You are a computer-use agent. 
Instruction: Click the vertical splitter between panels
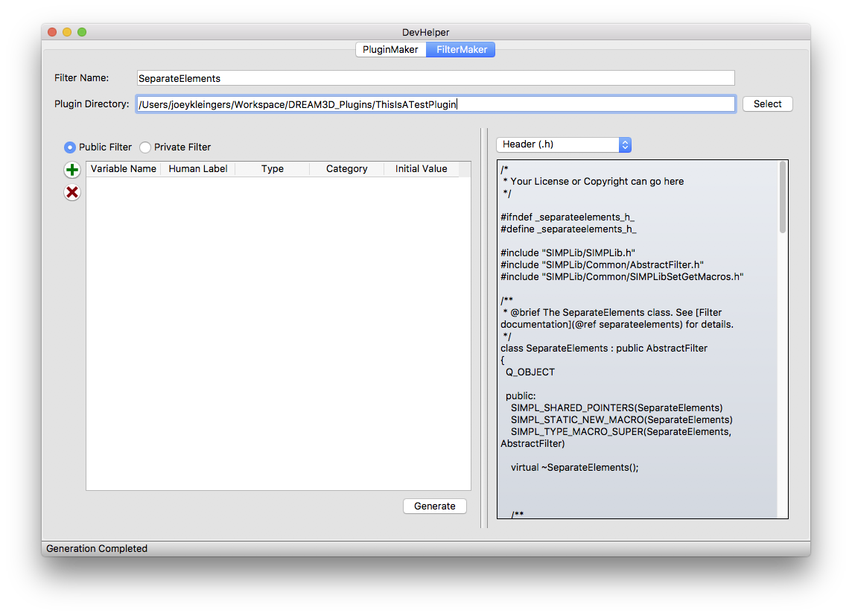tap(484, 328)
